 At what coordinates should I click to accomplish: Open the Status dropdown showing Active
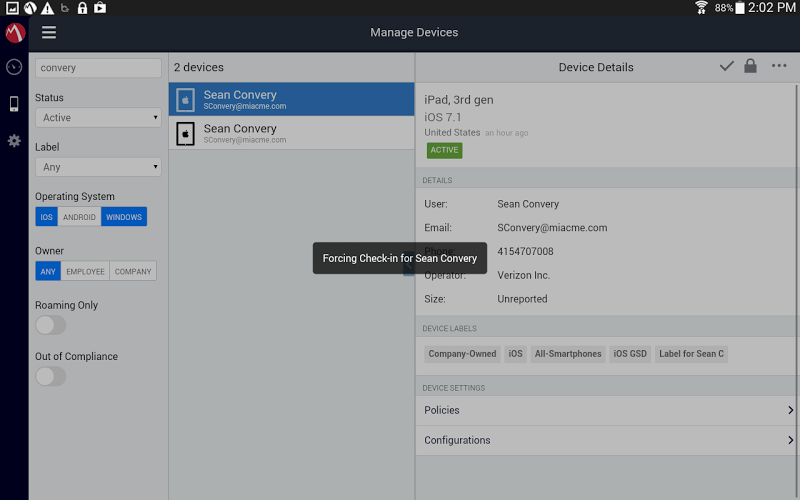point(98,118)
